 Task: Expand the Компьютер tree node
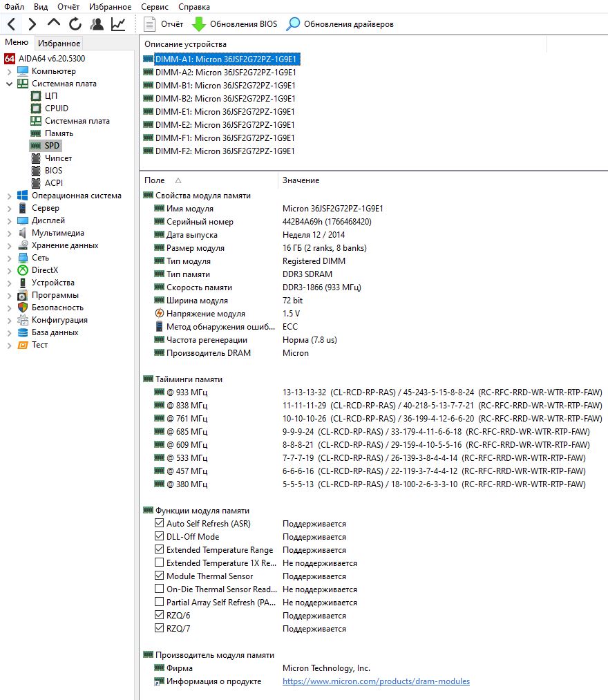9,71
